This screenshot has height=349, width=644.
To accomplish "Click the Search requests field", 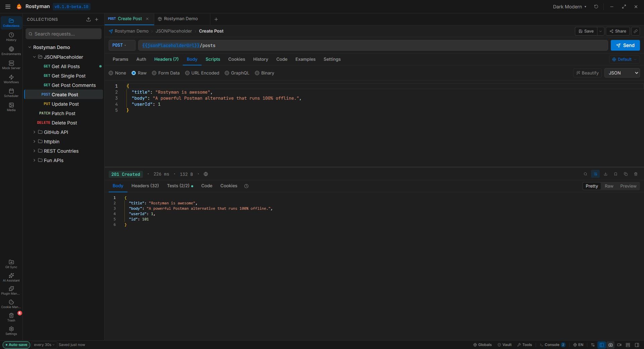I will pyautogui.click(x=64, y=34).
